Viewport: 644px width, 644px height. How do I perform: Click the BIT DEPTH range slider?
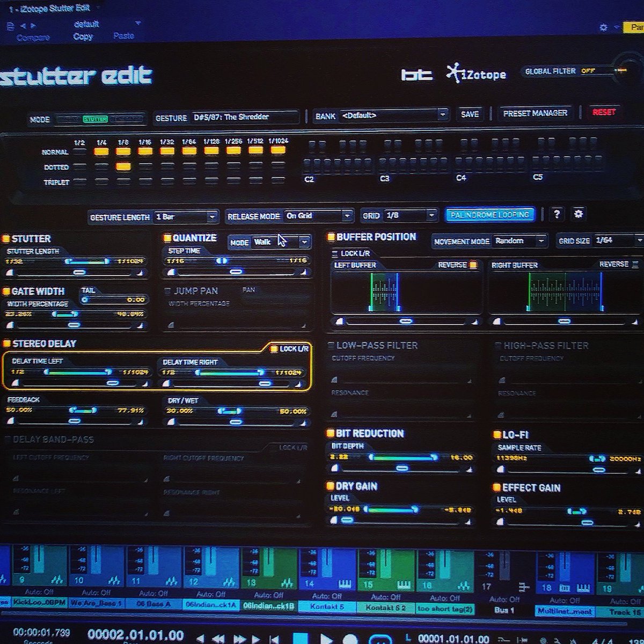tap(403, 457)
